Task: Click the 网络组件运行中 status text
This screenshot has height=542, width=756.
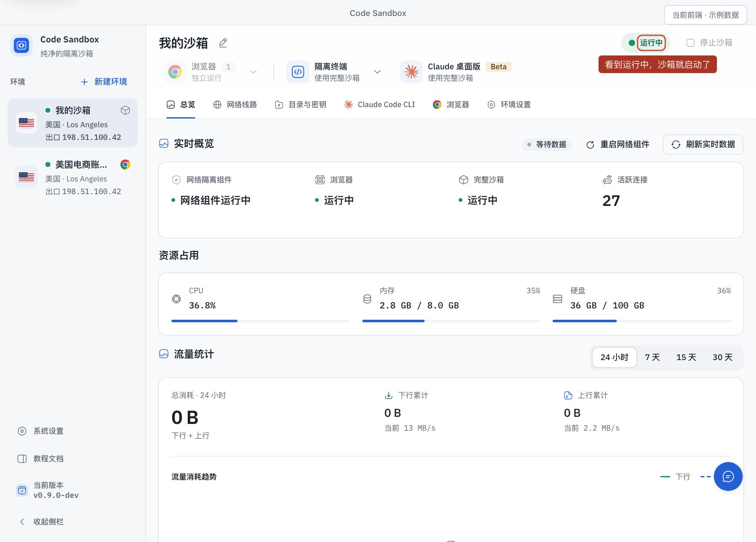Action: [215, 200]
